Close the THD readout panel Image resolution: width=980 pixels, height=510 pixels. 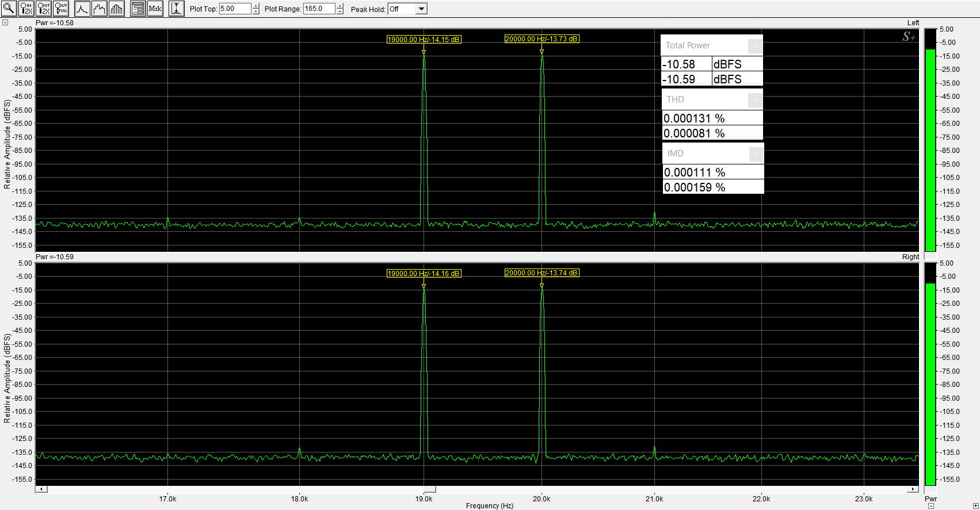(x=755, y=100)
